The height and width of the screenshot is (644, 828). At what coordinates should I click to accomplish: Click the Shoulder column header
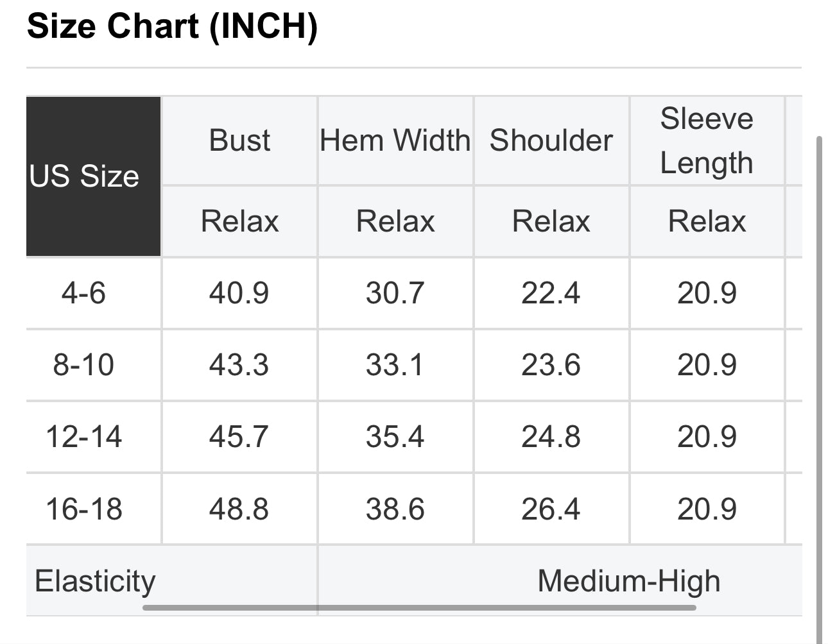pos(551,140)
